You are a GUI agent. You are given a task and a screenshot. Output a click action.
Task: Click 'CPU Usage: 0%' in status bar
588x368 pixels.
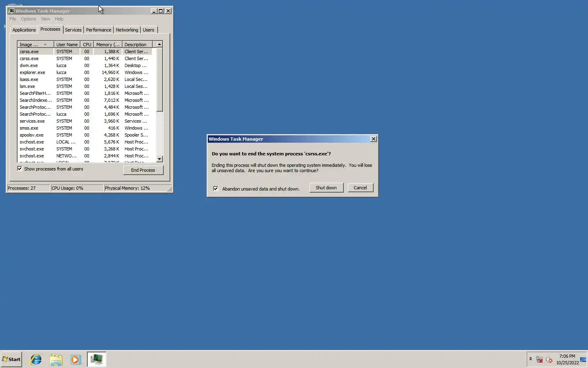(67, 188)
